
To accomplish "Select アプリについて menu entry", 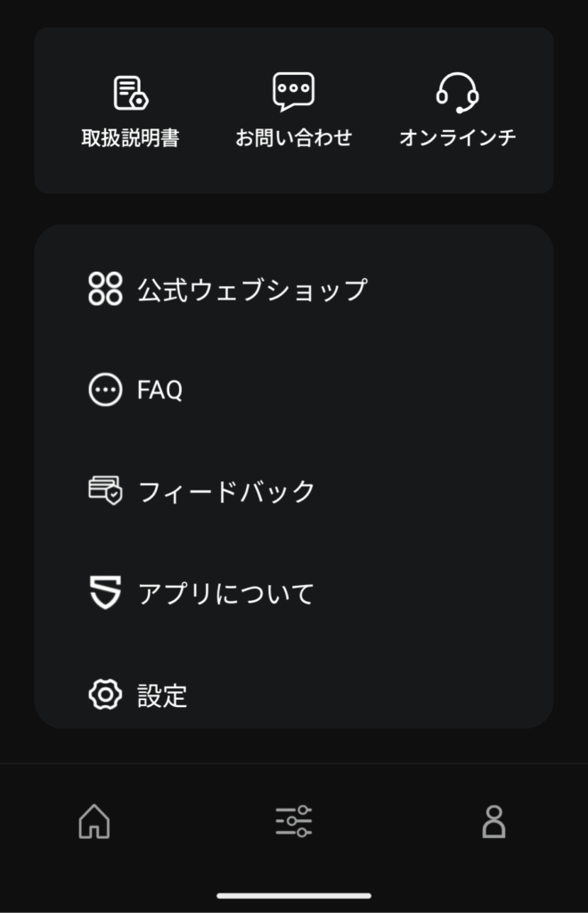I will point(226,594).
